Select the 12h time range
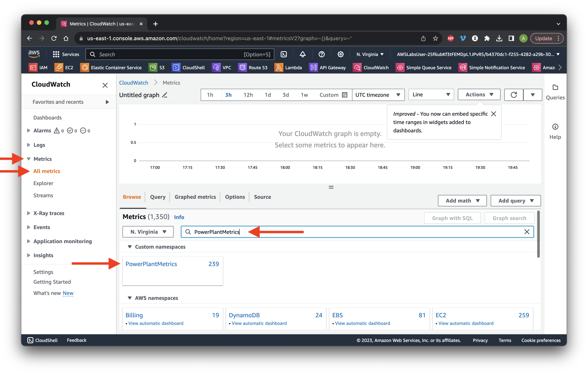This screenshot has width=588, height=374. coord(248,95)
